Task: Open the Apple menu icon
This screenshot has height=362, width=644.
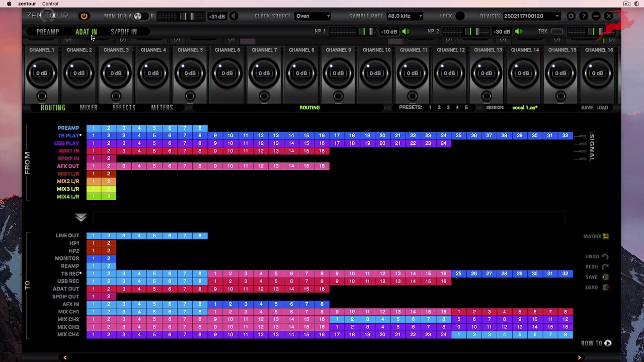Action: point(9,4)
